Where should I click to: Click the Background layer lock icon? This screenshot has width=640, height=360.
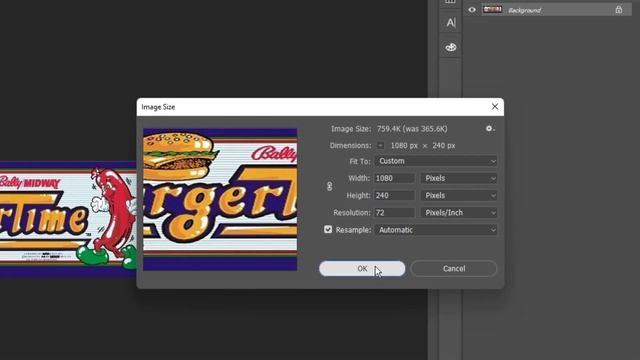619,10
